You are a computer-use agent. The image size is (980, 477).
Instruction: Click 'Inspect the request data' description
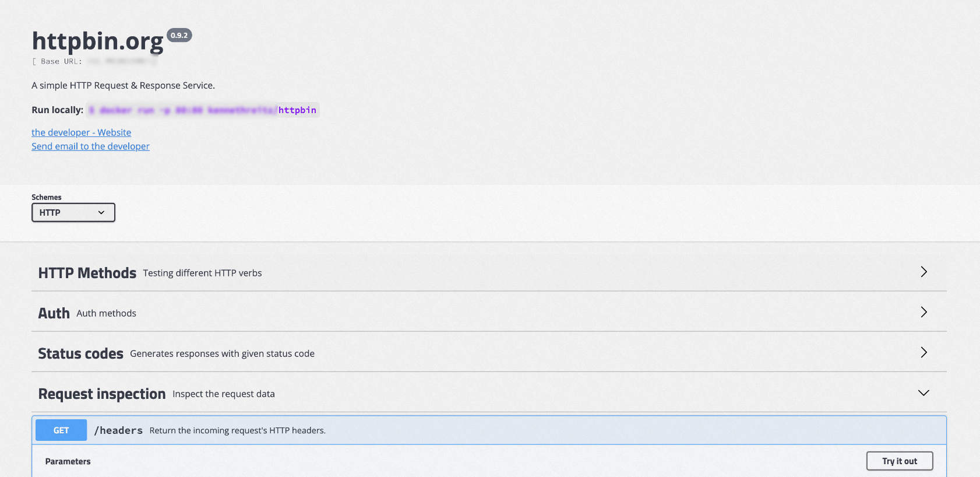pyautogui.click(x=224, y=394)
